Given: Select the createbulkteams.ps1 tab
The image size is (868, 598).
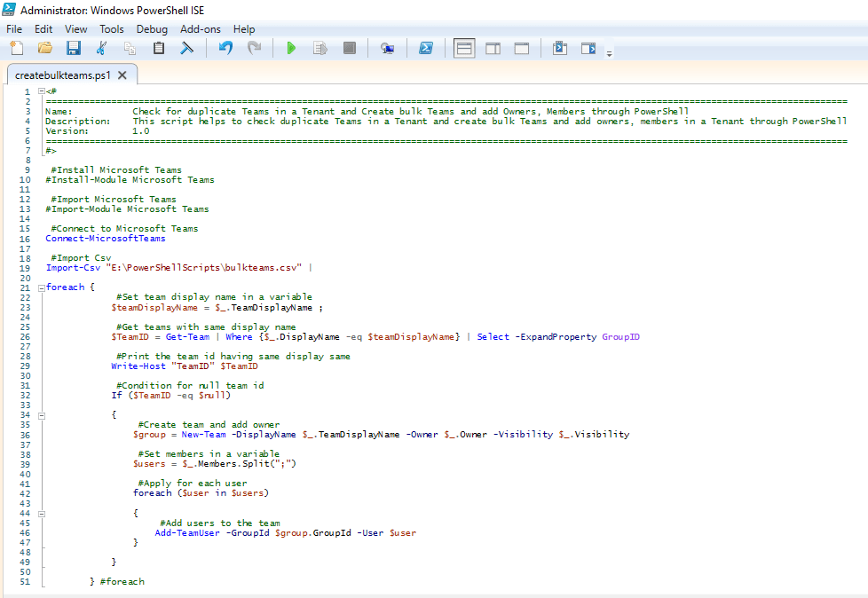Looking at the screenshot, I should 62,75.
